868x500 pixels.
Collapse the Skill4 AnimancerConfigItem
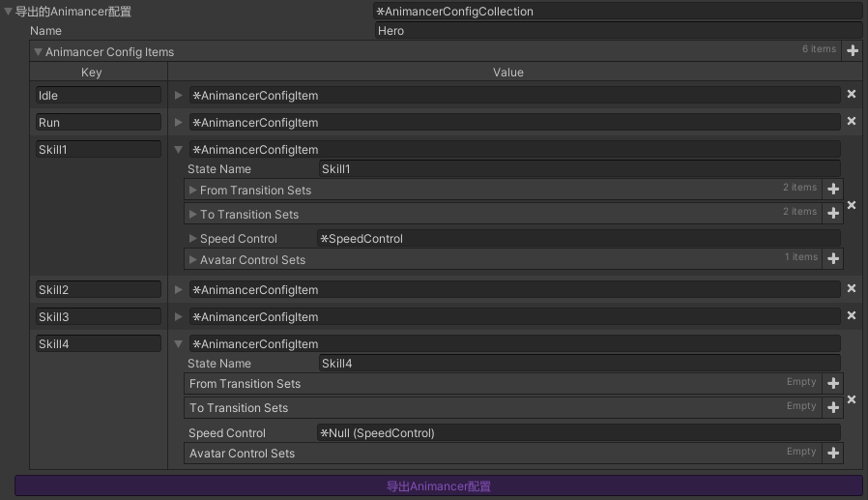178,344
